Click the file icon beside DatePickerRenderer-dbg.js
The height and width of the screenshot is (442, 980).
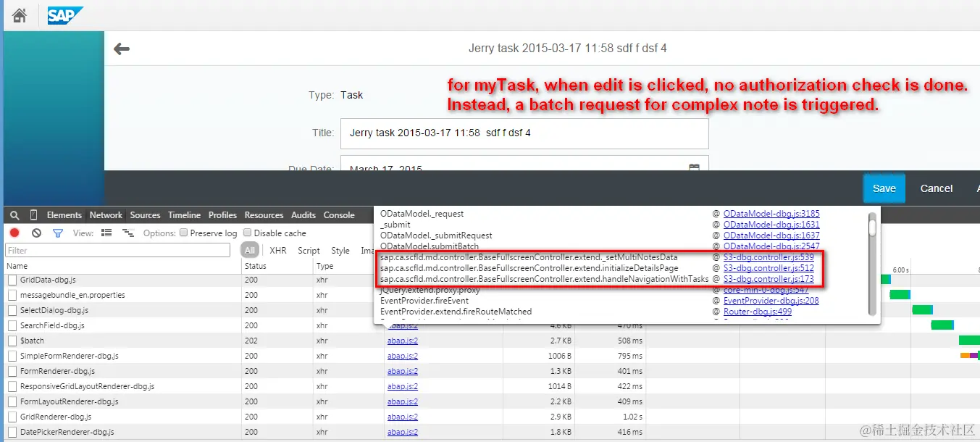(12, 432)
